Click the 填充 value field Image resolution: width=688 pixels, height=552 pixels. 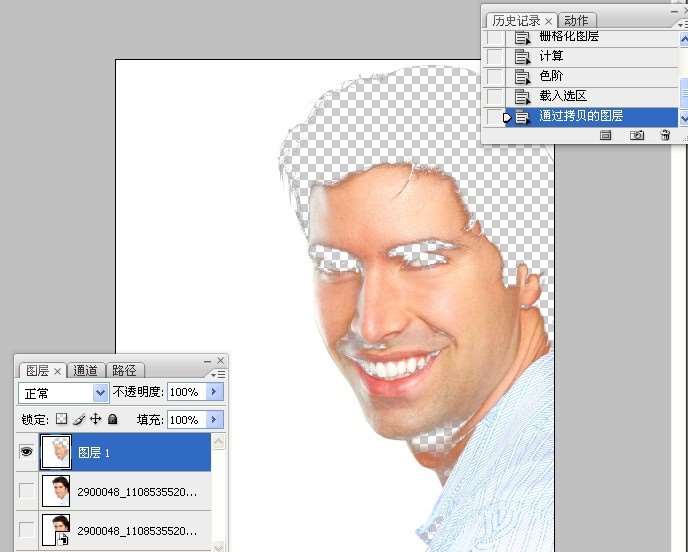tap(186, 420)
